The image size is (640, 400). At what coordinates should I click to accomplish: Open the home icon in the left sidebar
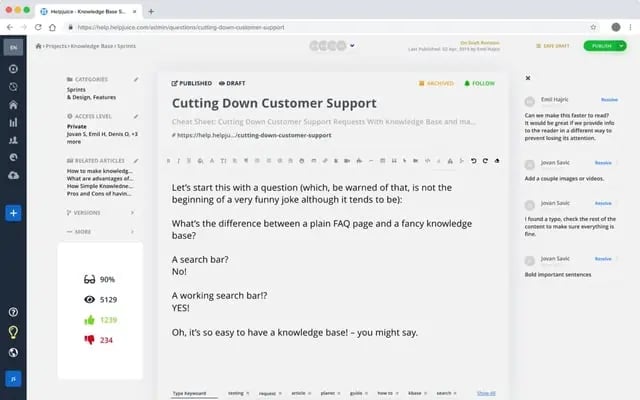pyautogui.click(x=13, y=104)
